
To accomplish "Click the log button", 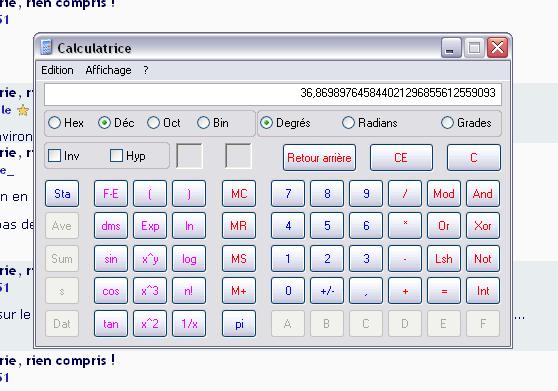I will click(x=189, y=258).
